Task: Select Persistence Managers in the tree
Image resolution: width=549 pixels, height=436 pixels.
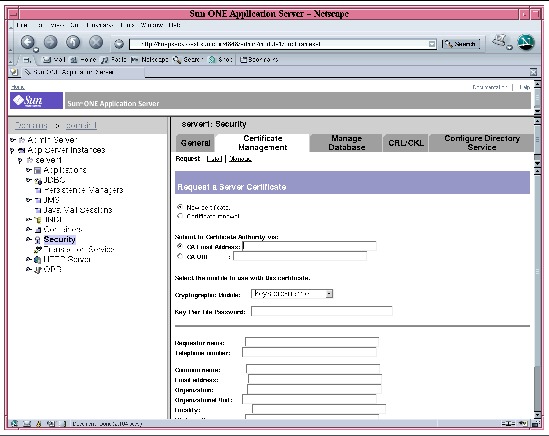Action: click(83, 190)
